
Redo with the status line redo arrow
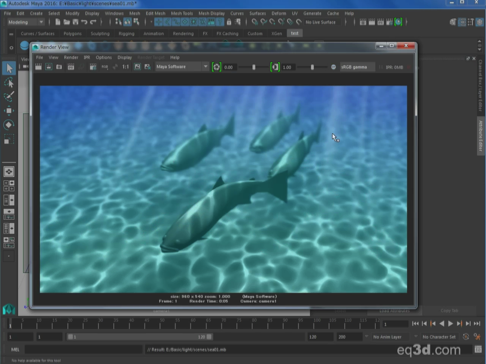(93, 22)
